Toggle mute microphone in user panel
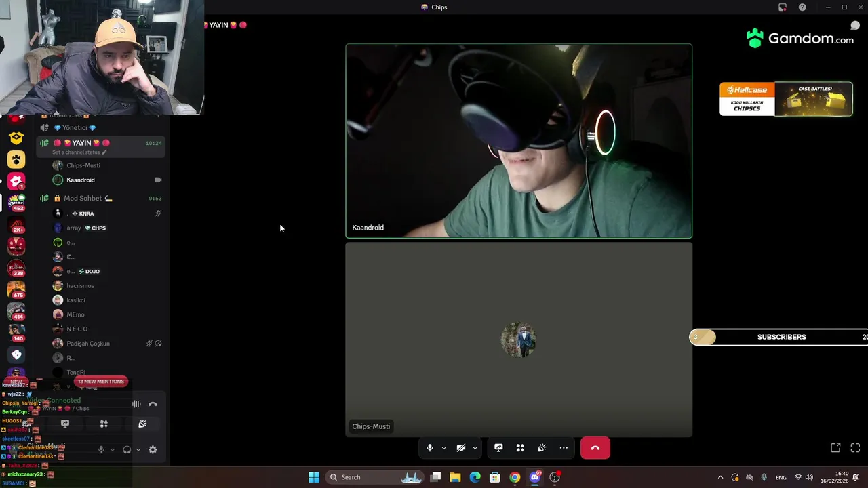This screenshot has height=488, width=868. 101,449
